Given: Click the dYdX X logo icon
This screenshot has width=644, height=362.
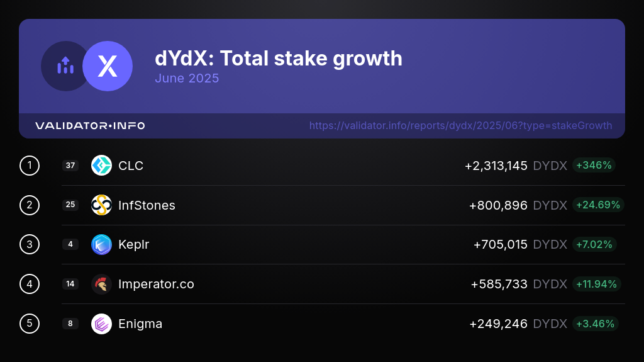Looking at the screenshot, I should coord(108,66).
